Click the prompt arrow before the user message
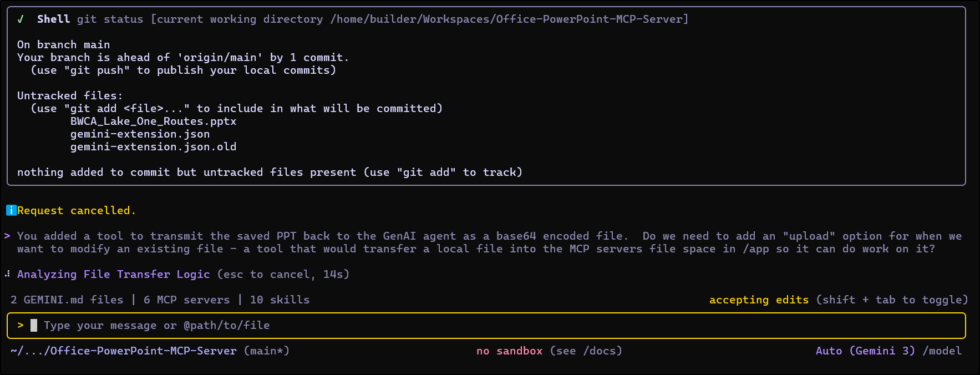The height and width of the screenshot is (375, 980). [x=7, y=236]
